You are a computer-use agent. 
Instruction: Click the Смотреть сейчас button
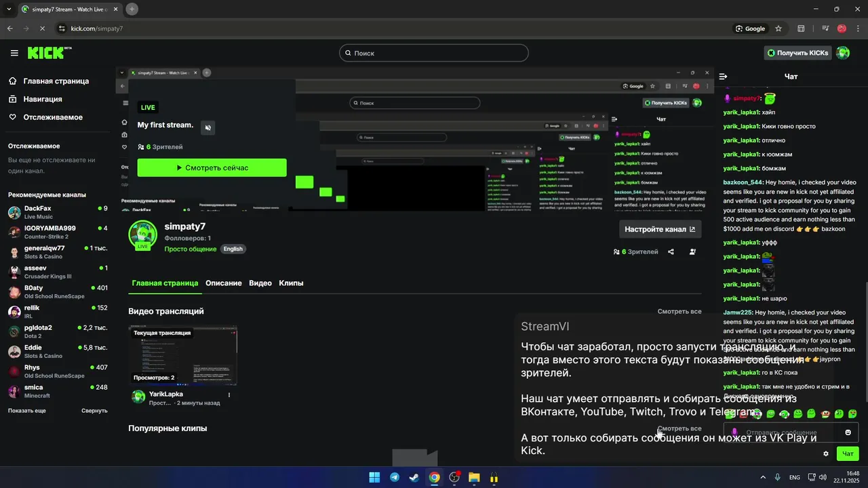click(x=212, y=167)
